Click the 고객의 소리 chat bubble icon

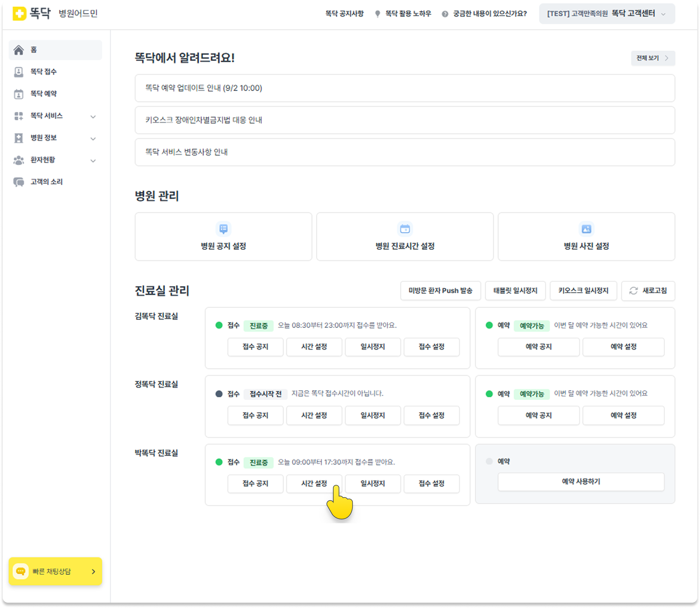[19, 182]
